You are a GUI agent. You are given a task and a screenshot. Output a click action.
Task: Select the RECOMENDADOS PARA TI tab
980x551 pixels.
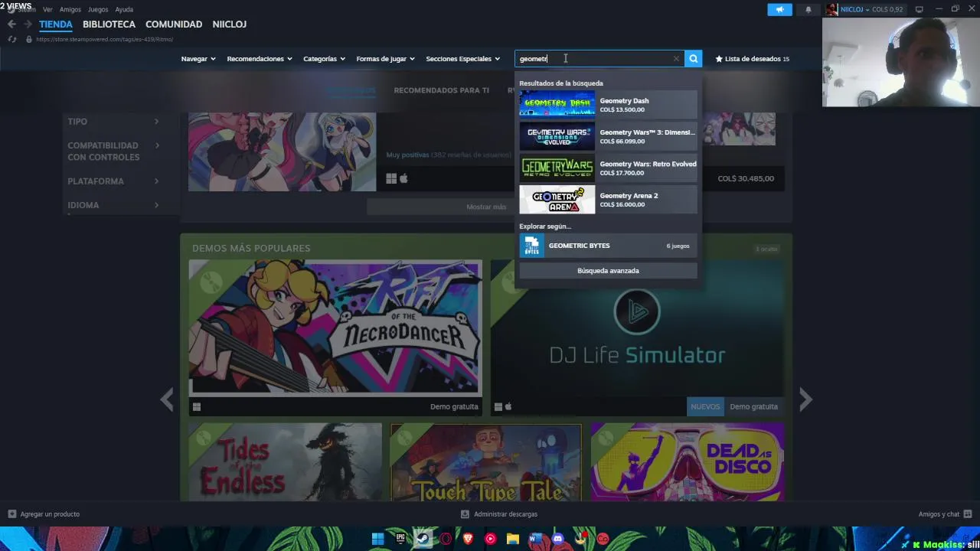(x=441, y=90)
